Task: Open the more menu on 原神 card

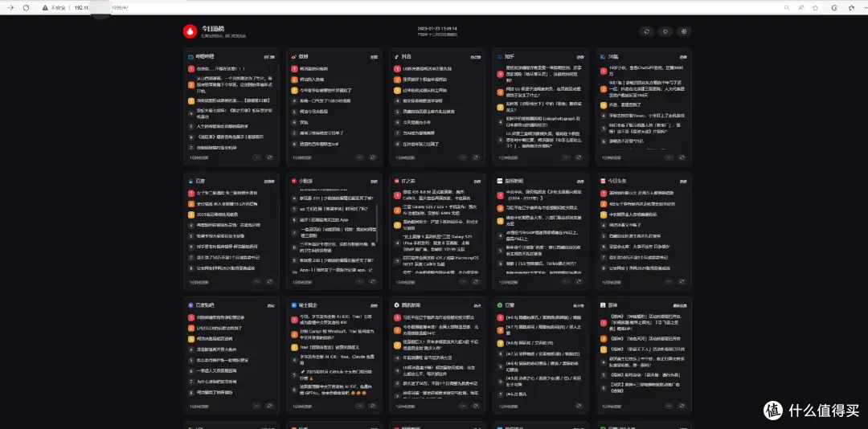Action: [x=669, y=406]
